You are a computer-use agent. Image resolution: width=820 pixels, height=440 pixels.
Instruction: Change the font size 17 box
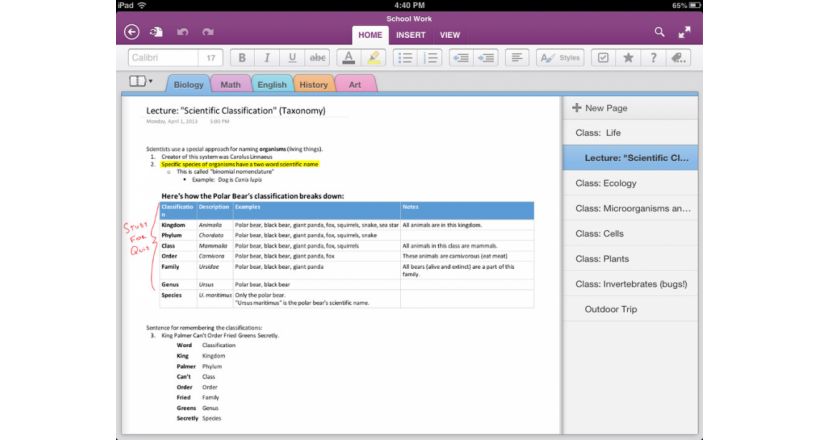(211, 58)
